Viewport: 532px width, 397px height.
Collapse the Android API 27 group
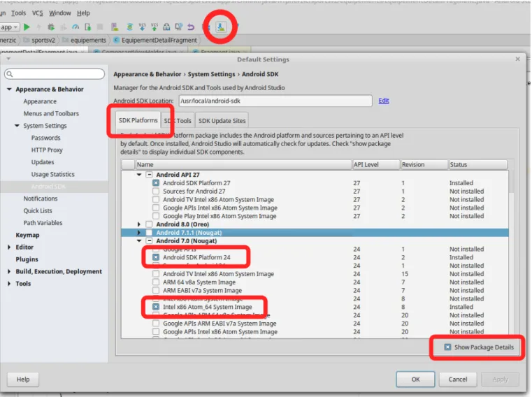point(139,175)
